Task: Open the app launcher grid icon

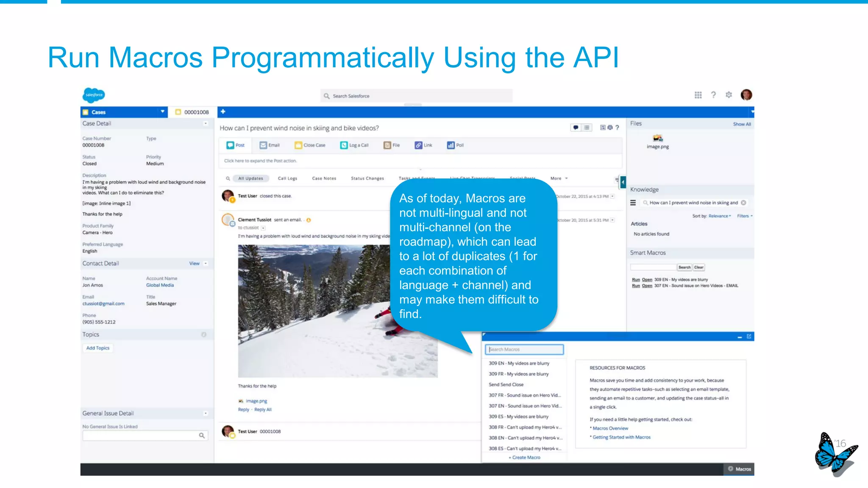Action: click(x=698, y=95)
